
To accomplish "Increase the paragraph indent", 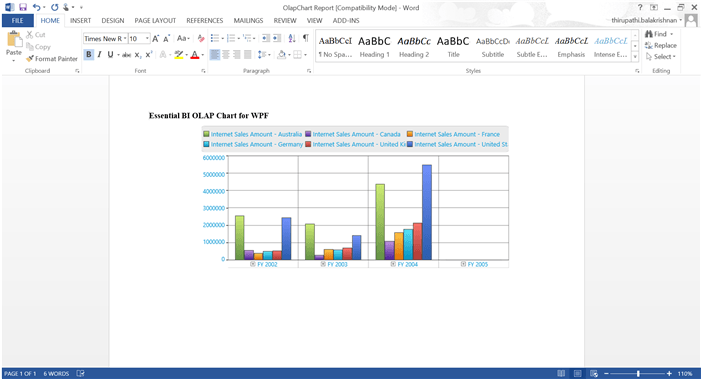I will coord(277,38).
